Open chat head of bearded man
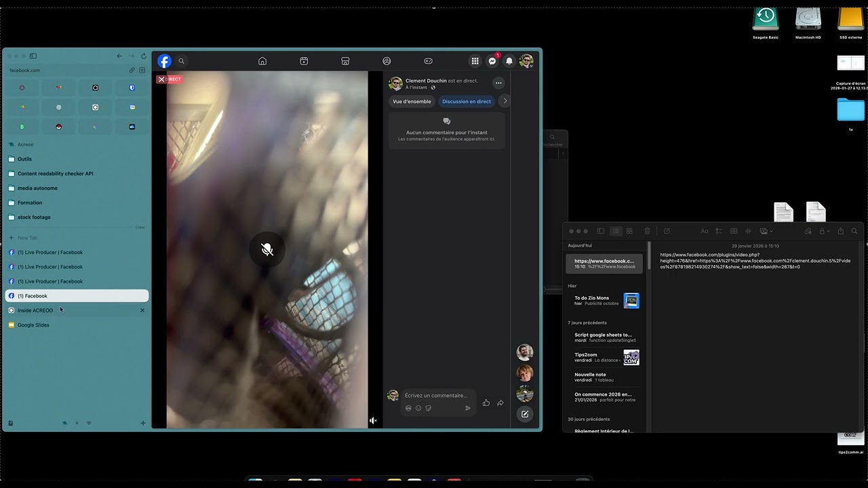 [x=525, y=352]
